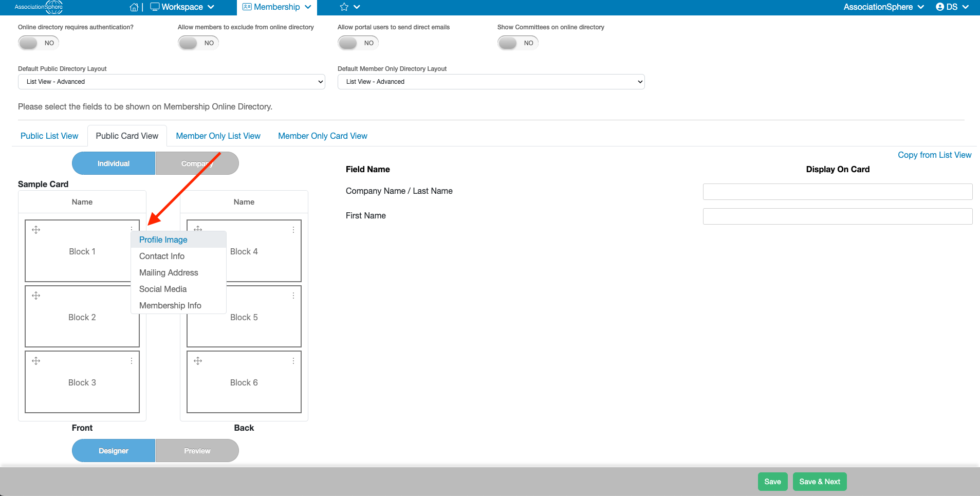Open Default Public Directory Layout dropdown
The height and width of the screenshot is (496, 980).
[172, 82]
